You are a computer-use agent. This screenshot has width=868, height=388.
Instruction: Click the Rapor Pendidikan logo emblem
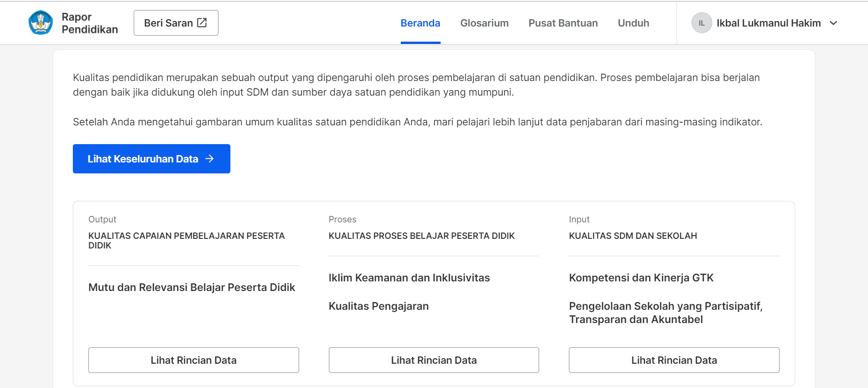(x=41, y=22)
